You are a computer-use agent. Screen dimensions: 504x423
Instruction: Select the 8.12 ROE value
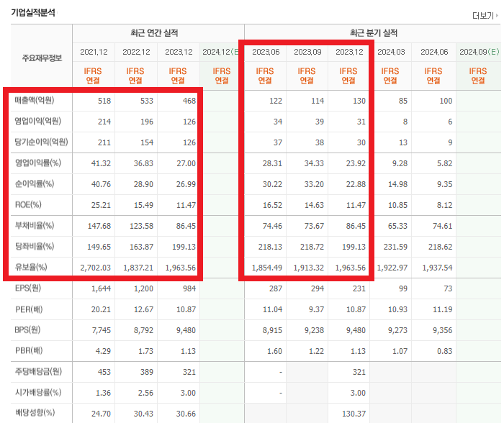click(x=444, y=205)
